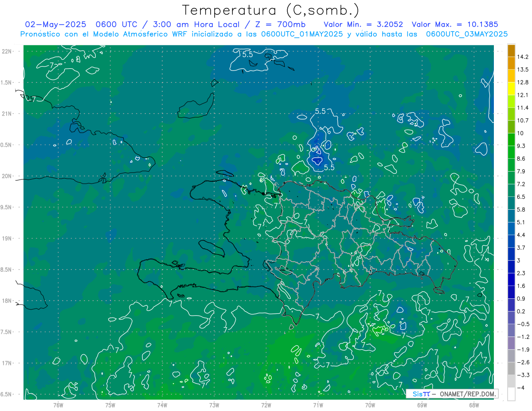
Task: Click legend value "2.3"
Action: (521, 273)
